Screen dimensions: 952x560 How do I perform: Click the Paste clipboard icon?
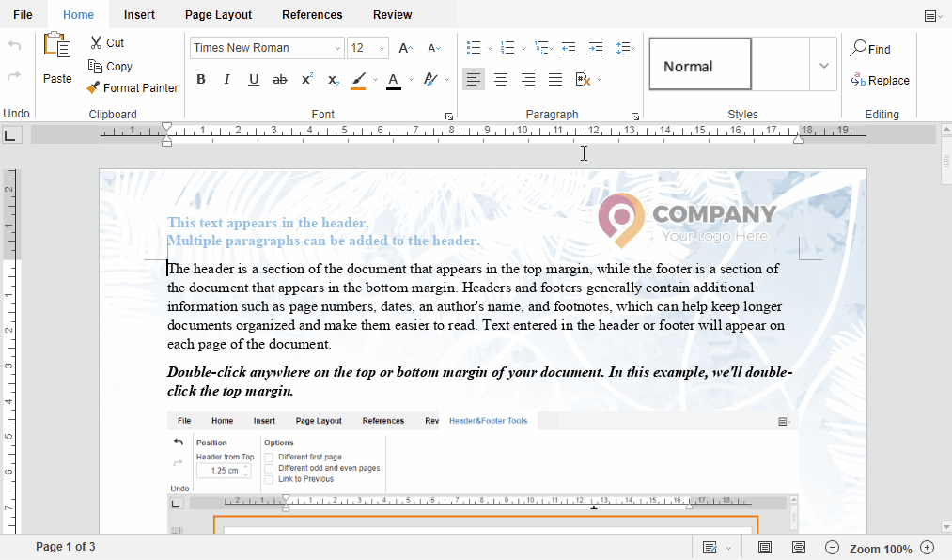(57, 49)
